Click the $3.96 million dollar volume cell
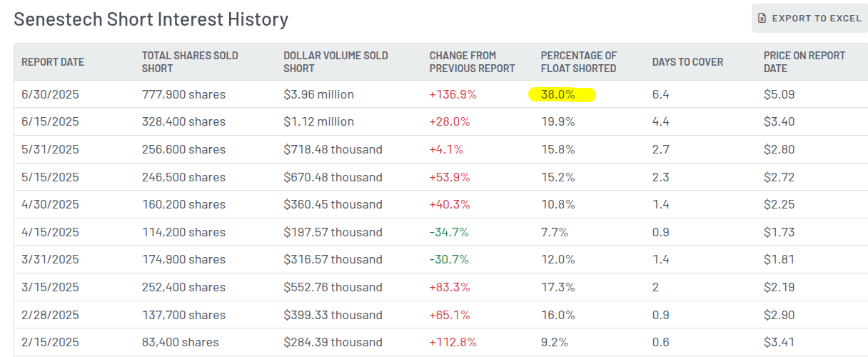 (318, 94)
